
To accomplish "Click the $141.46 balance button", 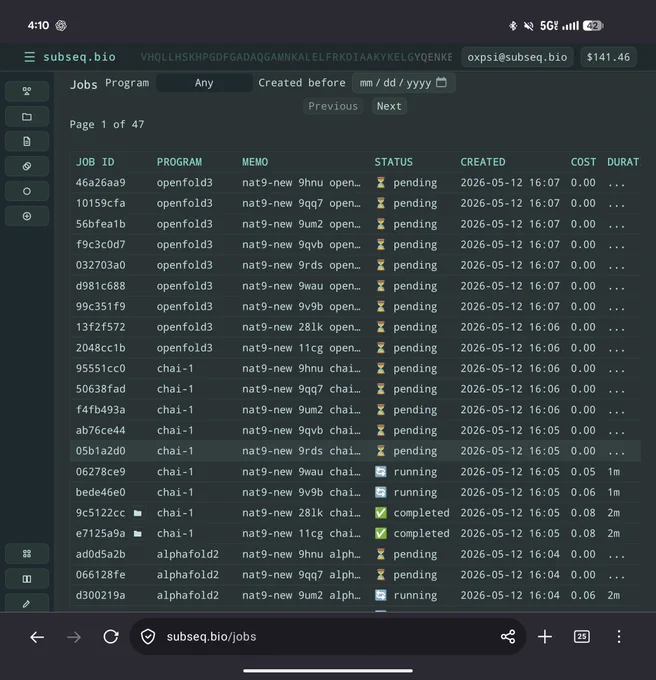I will (608, 57).
